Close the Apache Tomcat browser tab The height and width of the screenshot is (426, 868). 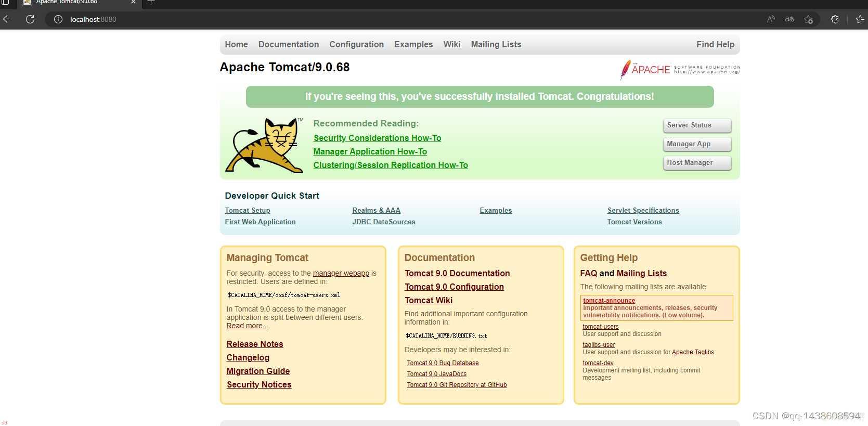[x=133, y=2]
